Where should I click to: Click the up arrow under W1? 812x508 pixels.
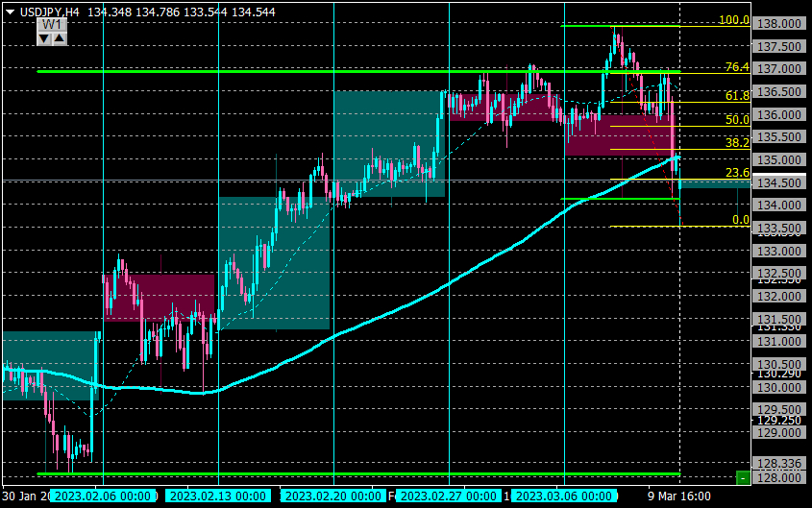click(x=59, y=38)
